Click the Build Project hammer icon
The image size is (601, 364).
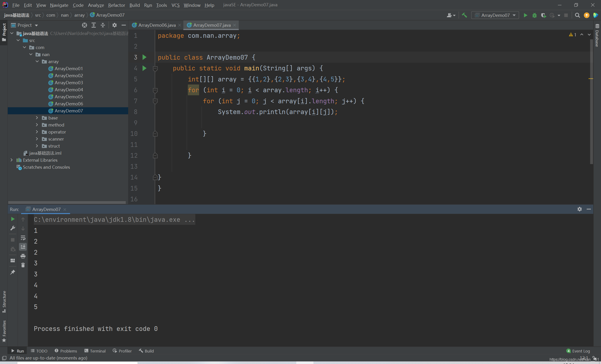click(x=464, y=15)
